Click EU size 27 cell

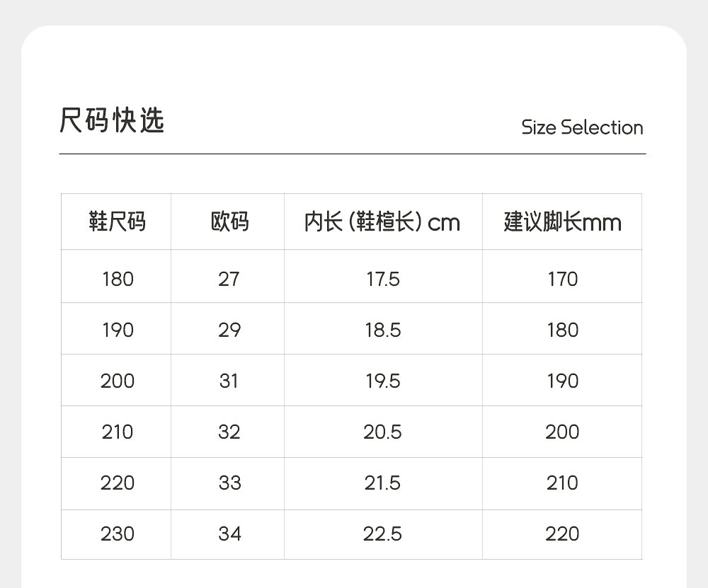coord(229,279)
